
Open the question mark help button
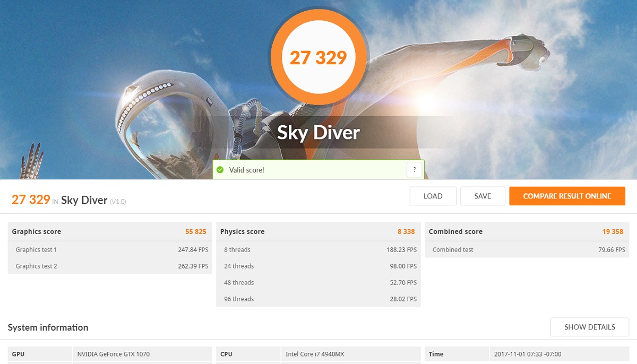415,170
